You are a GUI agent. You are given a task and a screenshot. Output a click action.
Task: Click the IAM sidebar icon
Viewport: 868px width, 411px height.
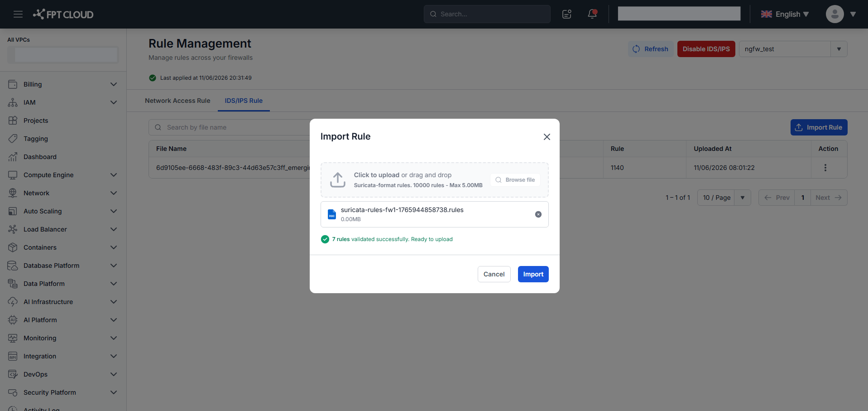(x=13, y=102)
